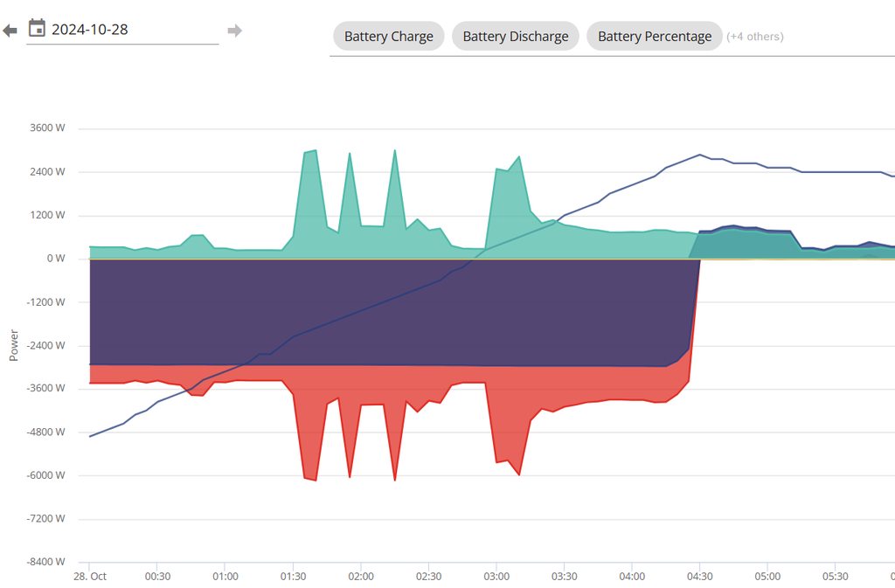Open series selector in empty space after chips
Image resolution: width=895 pixels, height=588 pixels.
839,37
